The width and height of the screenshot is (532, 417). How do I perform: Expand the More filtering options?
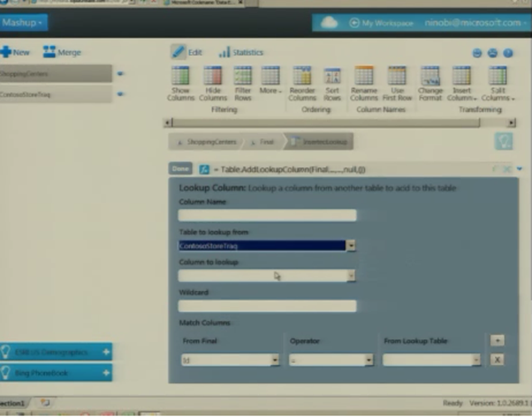point(270,81)
